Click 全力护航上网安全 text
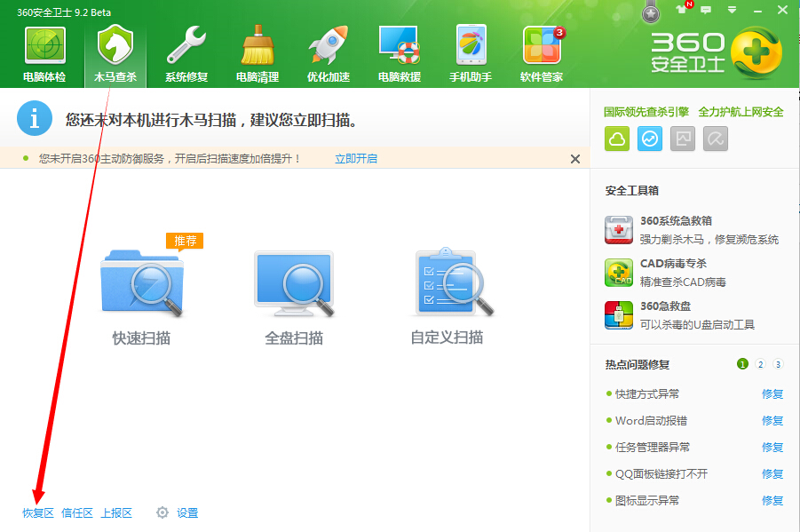 [741, 112]
